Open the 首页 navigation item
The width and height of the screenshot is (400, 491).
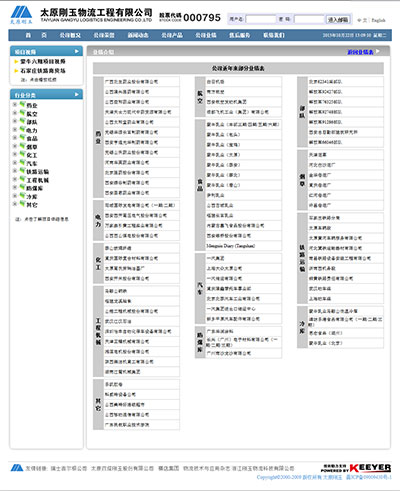[x=36, y=35]
